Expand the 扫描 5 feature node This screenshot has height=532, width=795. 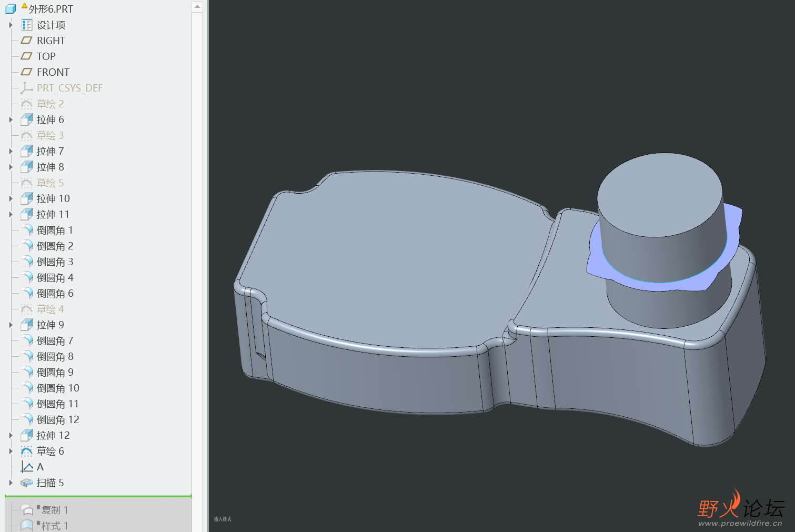pos(11,483)
